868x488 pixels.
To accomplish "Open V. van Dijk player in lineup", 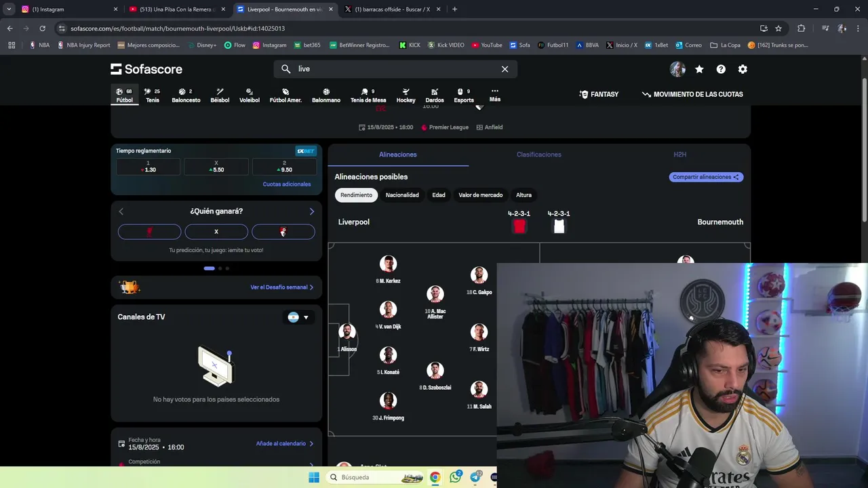I will click(388, 315).
